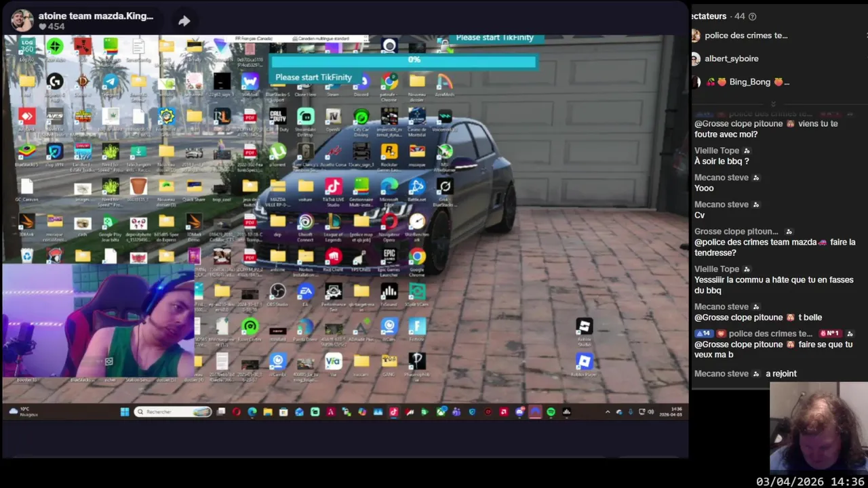Click the TikFinity 0% progress bar
This screenshot has height=488, width=868.
[403, 60]
